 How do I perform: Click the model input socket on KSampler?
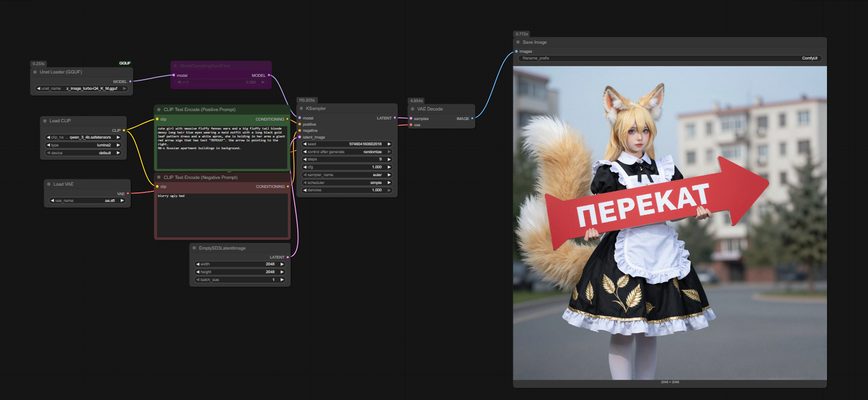pyautogui.click(x=300, y=118)
